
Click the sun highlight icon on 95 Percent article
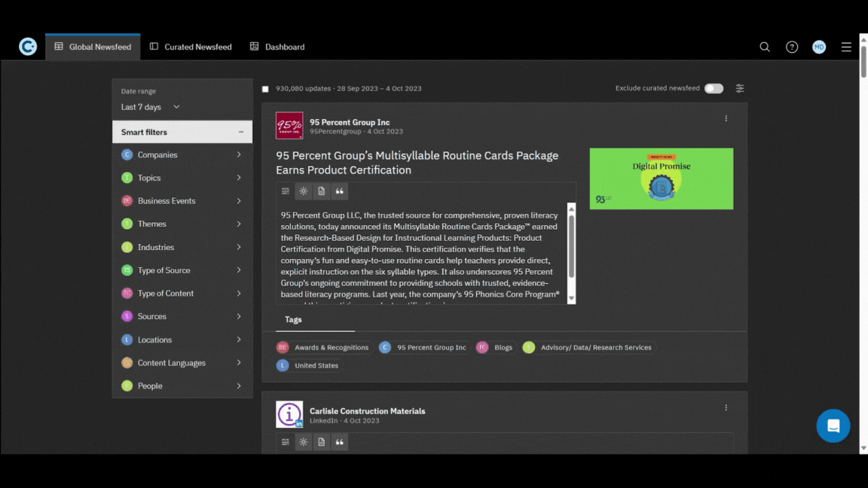pyautogui.click(x=304, y=191)
